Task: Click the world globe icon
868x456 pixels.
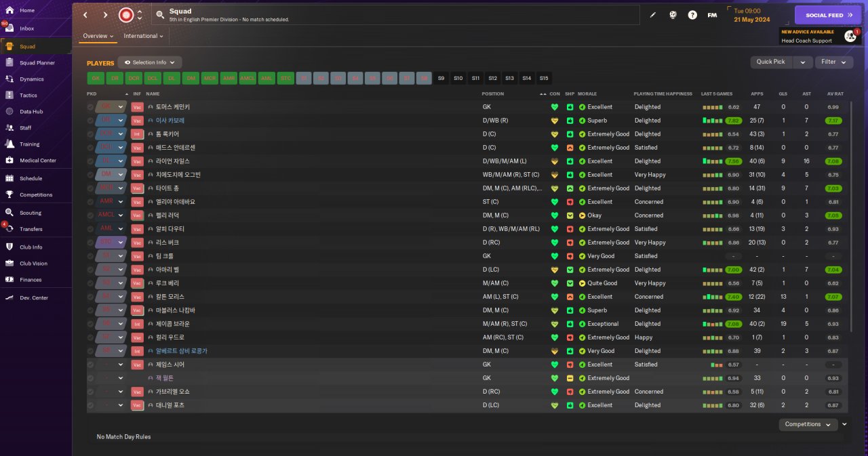Action: pyautogui.click(x=673, y=14)
